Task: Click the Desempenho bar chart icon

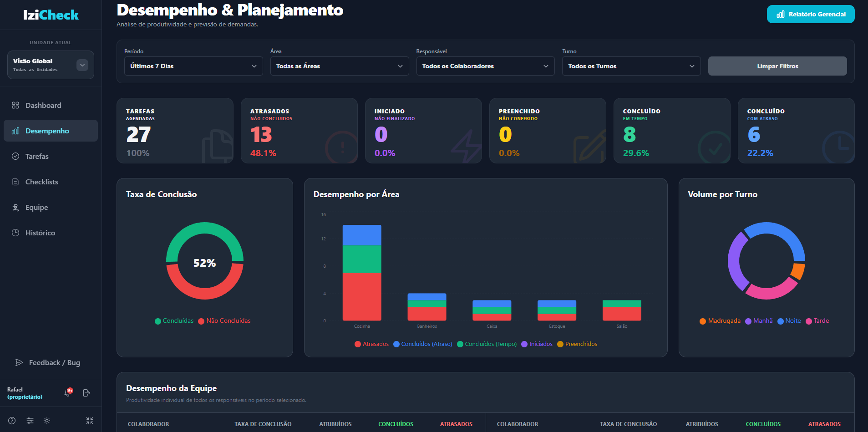Action: [x=15, y=131]
